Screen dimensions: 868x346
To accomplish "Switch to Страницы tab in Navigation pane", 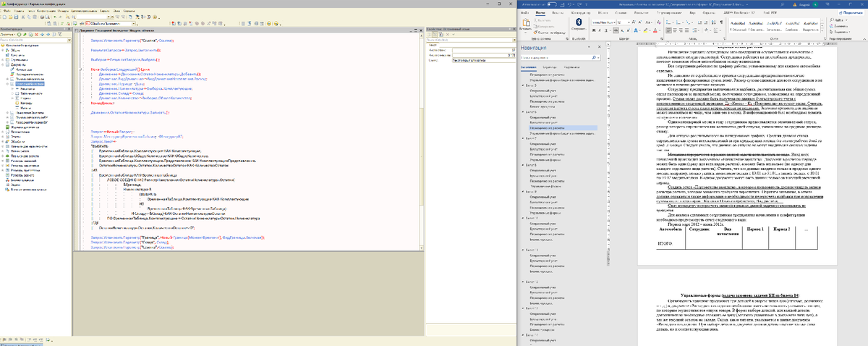I will coord(550,67).
